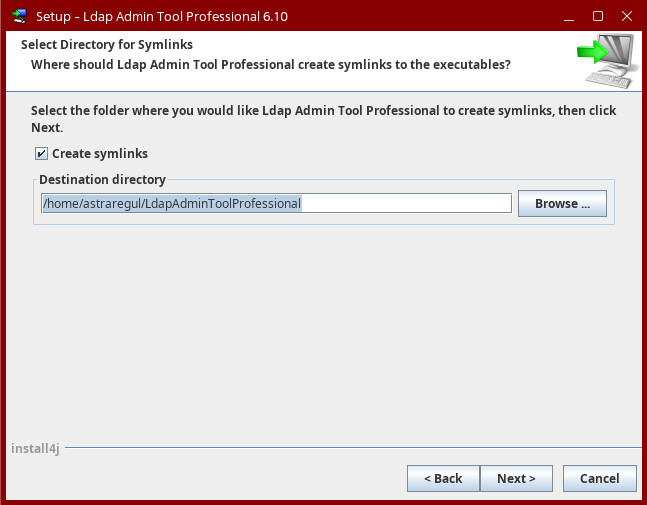Image resolution: width=647 pixels, height=505 pixels.
Task: Click the "Select Directory for Symlinks" heading
Action: click(x=107, y=45)
